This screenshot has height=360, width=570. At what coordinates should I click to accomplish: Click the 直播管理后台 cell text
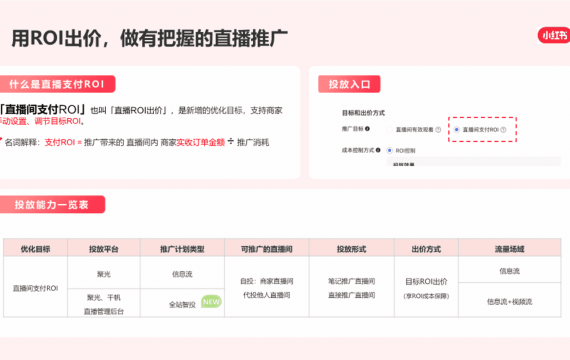[104, 311]
